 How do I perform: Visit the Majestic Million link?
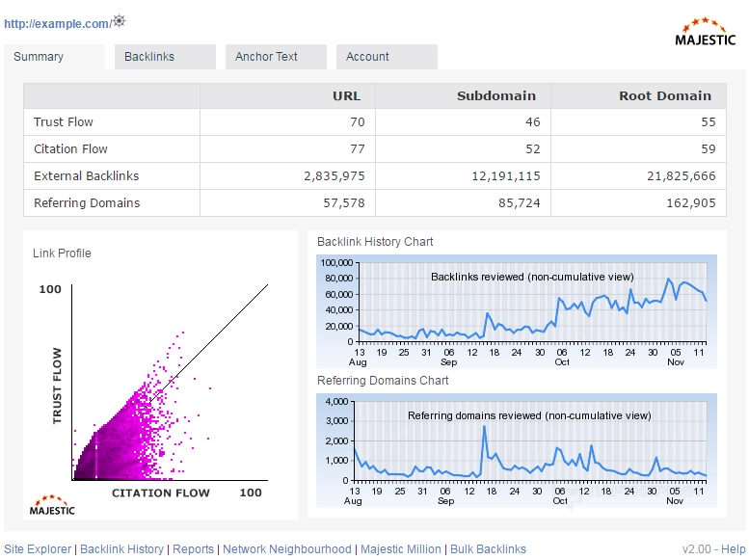pos(400,549)
